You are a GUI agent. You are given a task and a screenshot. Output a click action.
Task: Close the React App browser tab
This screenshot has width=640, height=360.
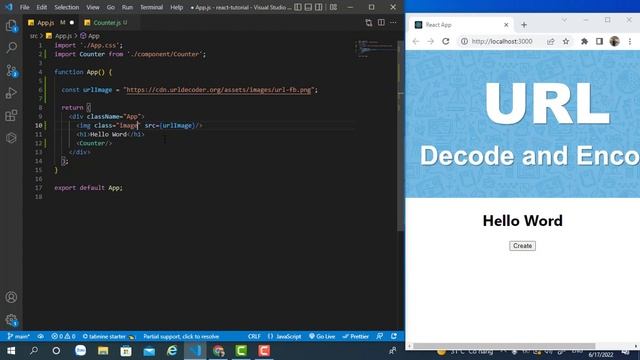click(x=506, y=25)
